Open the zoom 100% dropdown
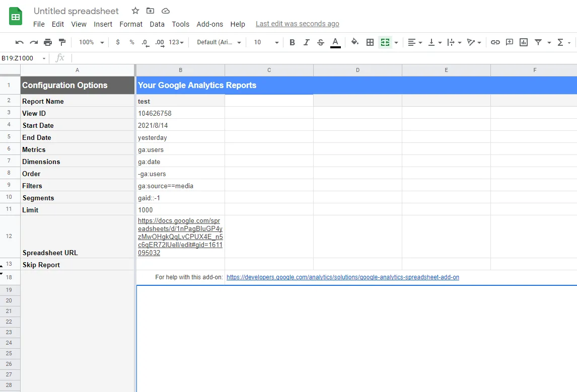 [x=91, y=42]
